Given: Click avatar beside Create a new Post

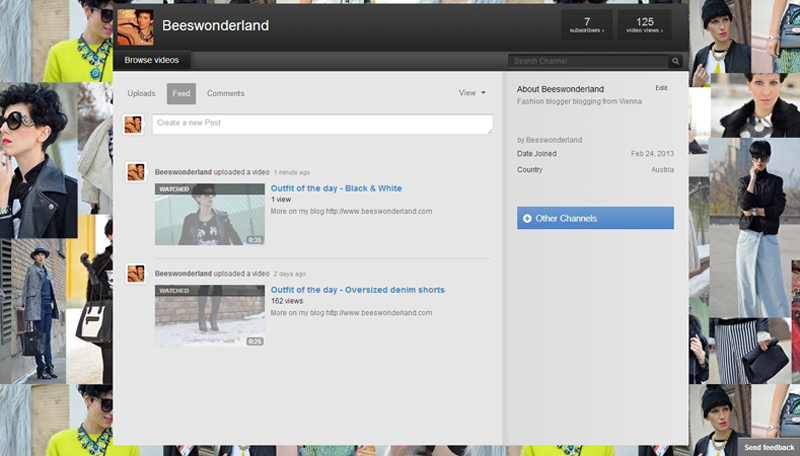Looking at the screenshot, I should point(133,124).
